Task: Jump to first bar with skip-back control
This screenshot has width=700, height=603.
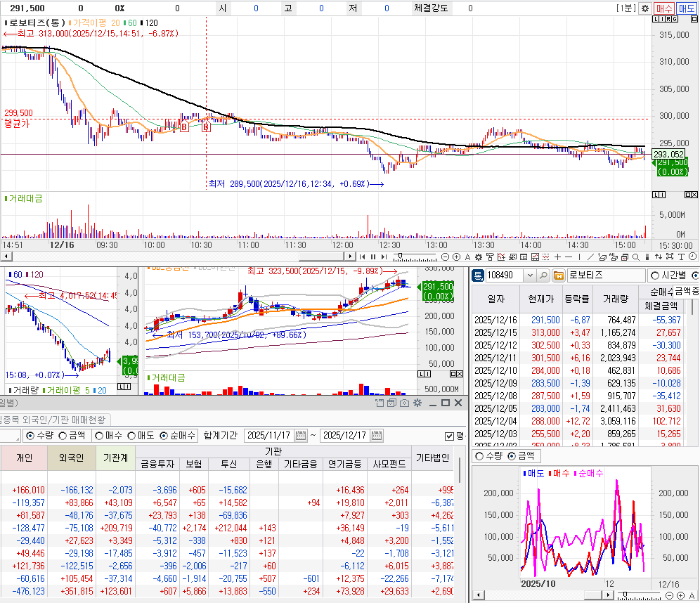Action: point(362,257)
